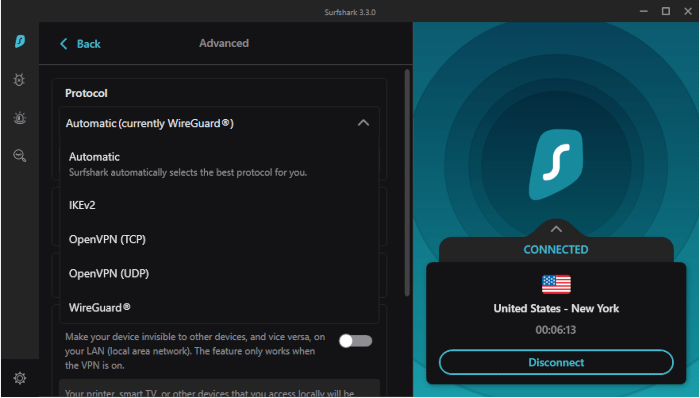
Task: Open the Alert siren icon in sidebar
Action: [x=20, y=118]
